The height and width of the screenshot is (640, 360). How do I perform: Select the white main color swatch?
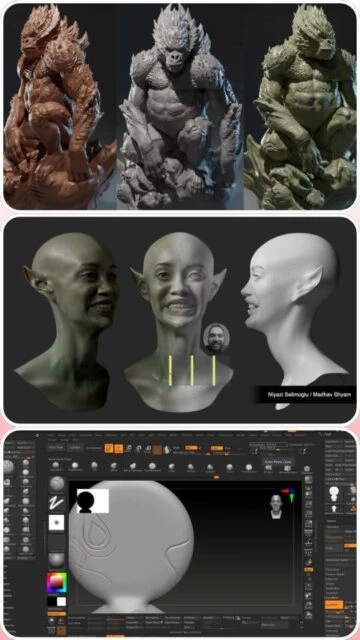(x=61, y=602)
